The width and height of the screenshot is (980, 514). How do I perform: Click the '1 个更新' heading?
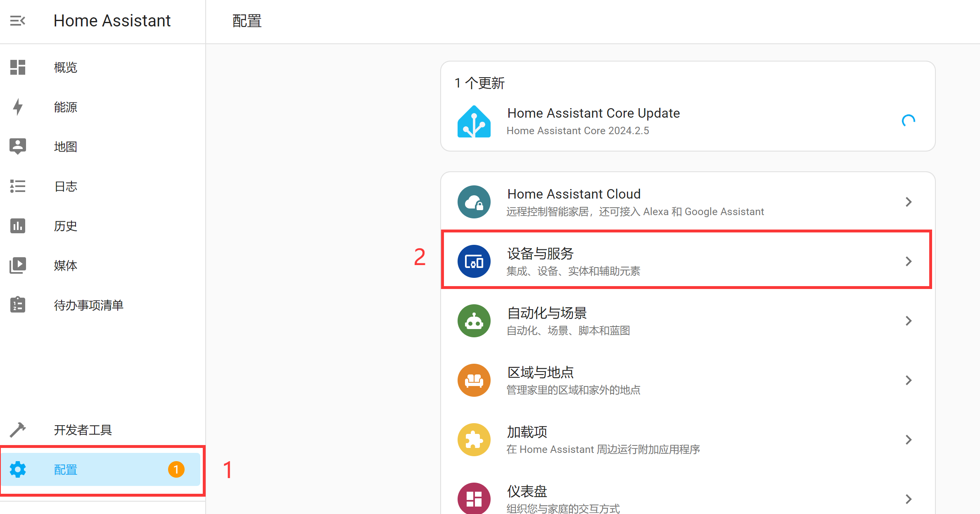(479, 83)
